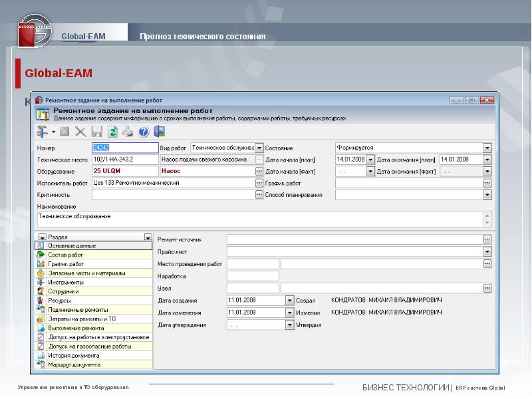The height and width of the screenshot is (399, 532).
Task: Click the ellipsis button beside Ремонт-источник field
Action: (487, 239)
